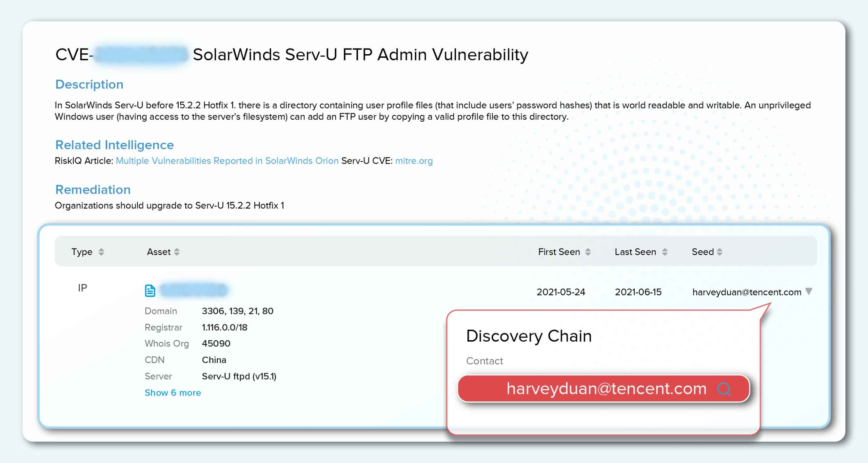Click the netblock value 1.116.0.0/18
868x463 pixels.
(x=224, y=327)
